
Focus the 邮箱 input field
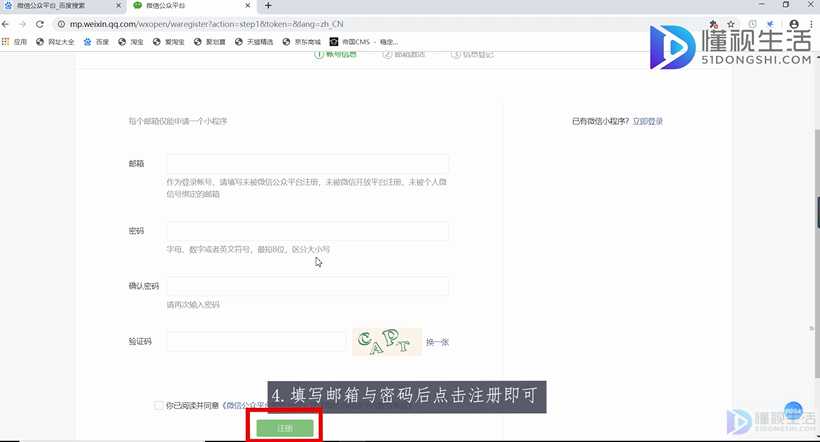click(x=307, y=164)
